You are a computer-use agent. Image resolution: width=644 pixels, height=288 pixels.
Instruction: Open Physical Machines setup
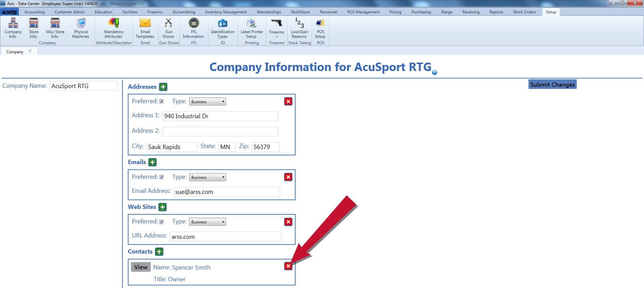tap(81, 28)
